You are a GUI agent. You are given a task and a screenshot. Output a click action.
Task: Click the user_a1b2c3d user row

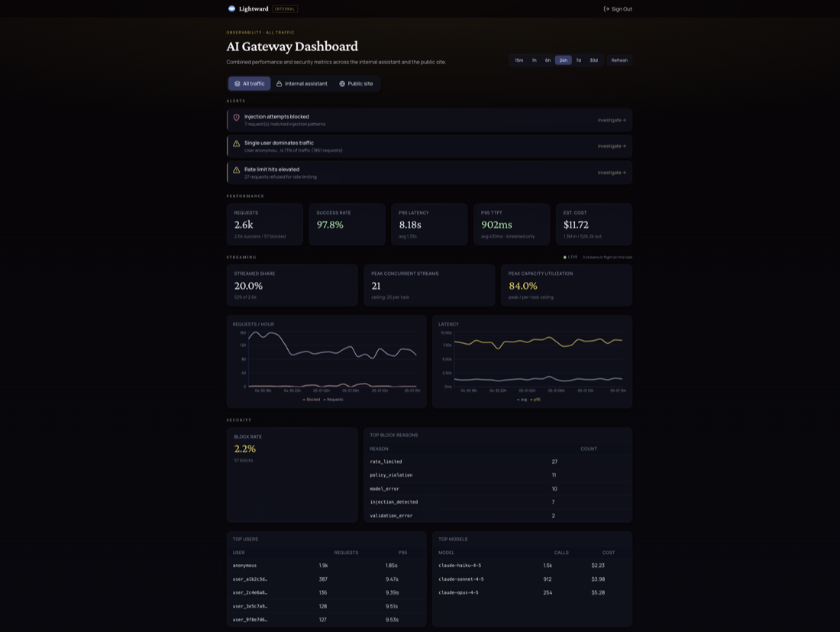326,579
